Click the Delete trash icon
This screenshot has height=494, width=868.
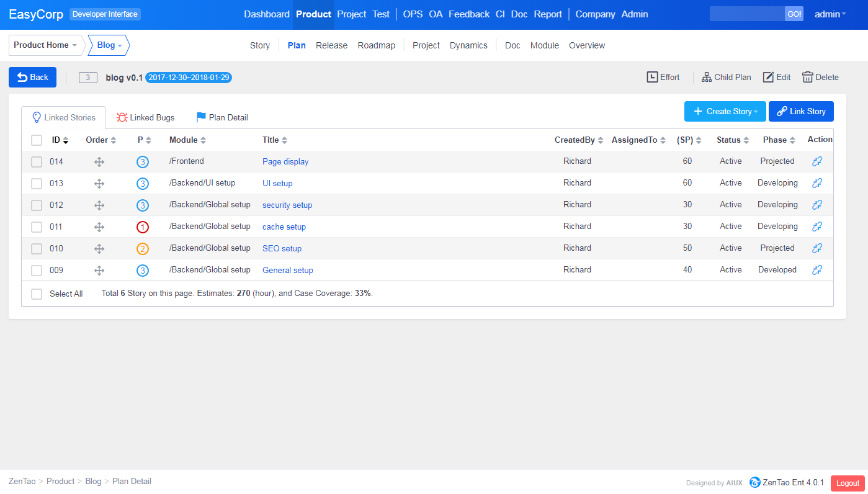tap(807, 77)
